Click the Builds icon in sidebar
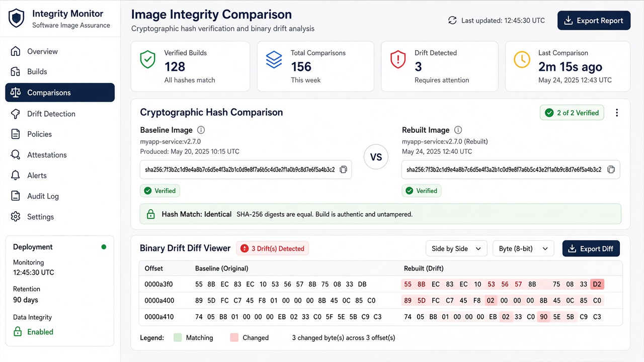Viewport: 644px width, 362px height. pyautogui.click(x=16, y=72)
